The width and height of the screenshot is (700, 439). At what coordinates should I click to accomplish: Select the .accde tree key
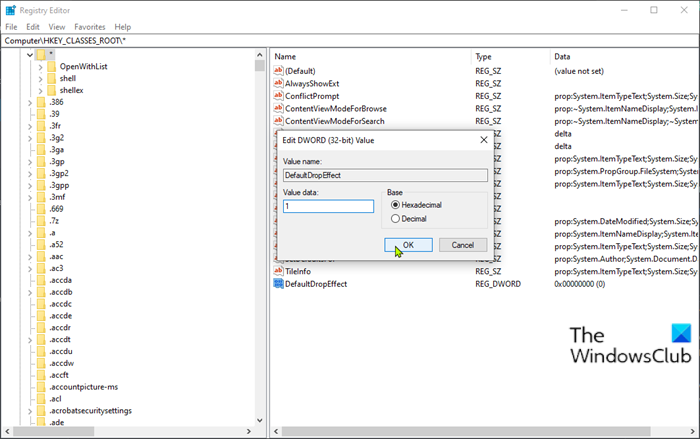(61, 316)
